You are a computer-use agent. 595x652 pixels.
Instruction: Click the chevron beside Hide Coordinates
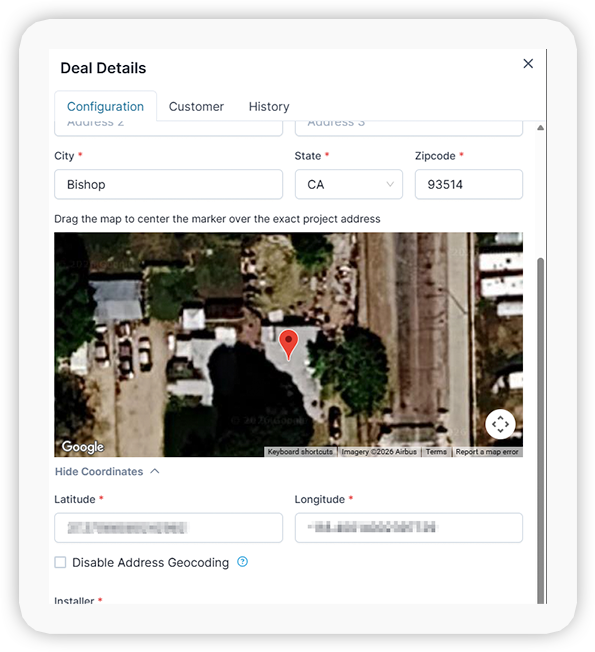point(155,471)
